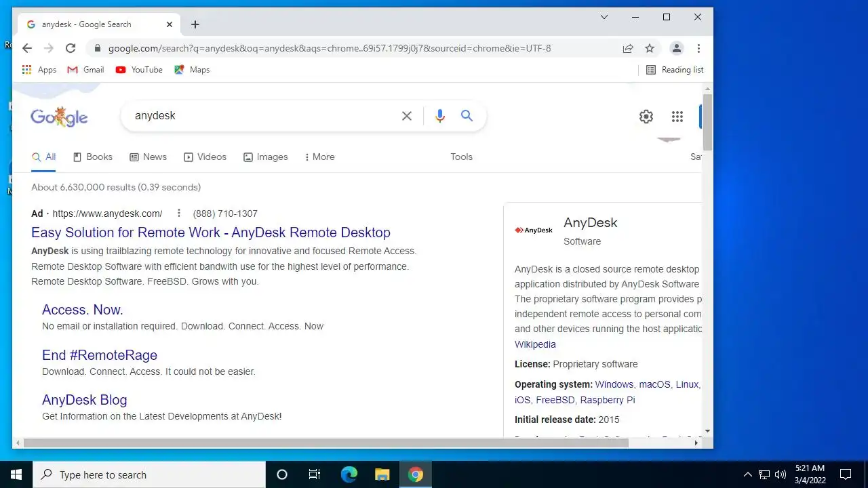Open the volume control icon

tap(781, 474)
